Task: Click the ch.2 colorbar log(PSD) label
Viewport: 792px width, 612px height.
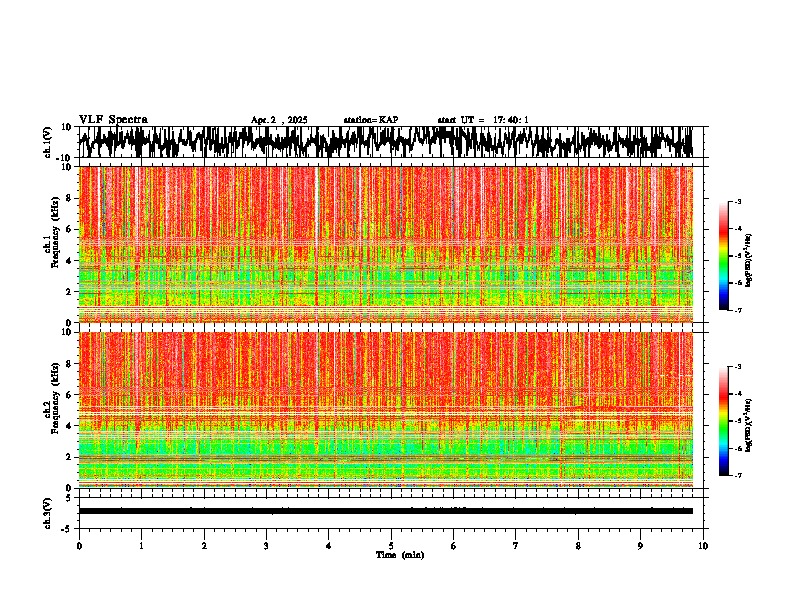Action: click(748, 425)
